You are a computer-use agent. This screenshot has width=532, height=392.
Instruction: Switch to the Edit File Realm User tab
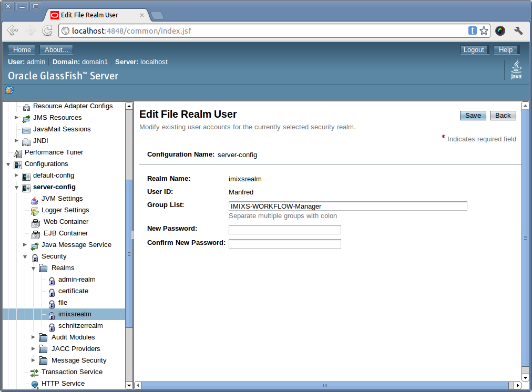[x=95, y=15]
